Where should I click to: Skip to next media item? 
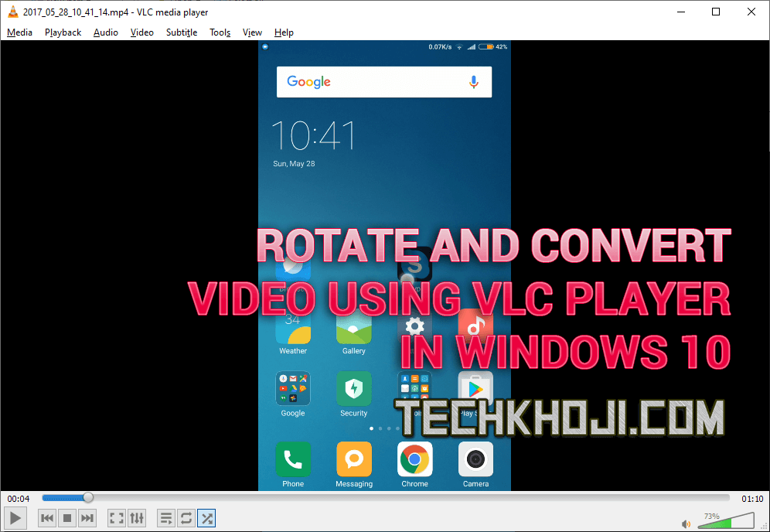(x=87, y=518)
